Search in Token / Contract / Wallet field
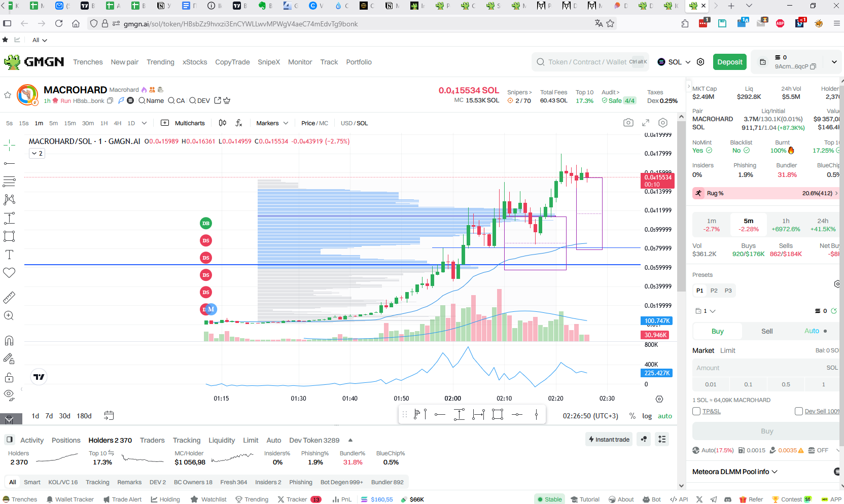Viewport: 844px width, 504px height. pos(590,62)
